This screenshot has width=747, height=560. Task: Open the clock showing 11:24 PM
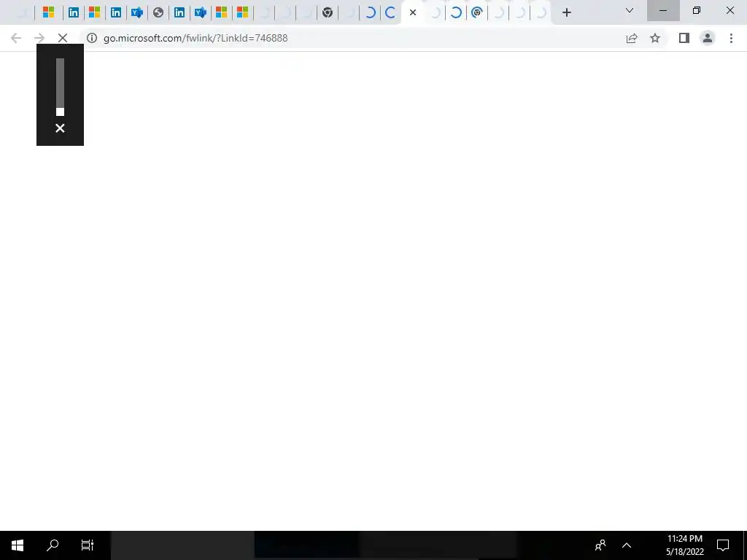[684, 545]
